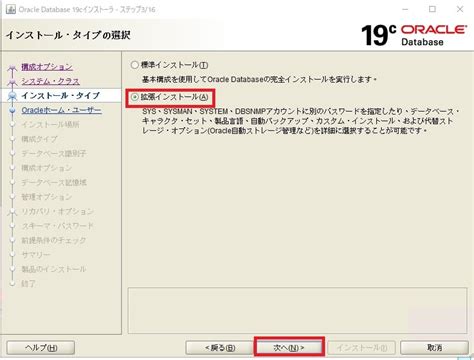This screenshot has width=474, height=360.
Task: Click the 製品のインストール step text
Action: pos(54,269)
